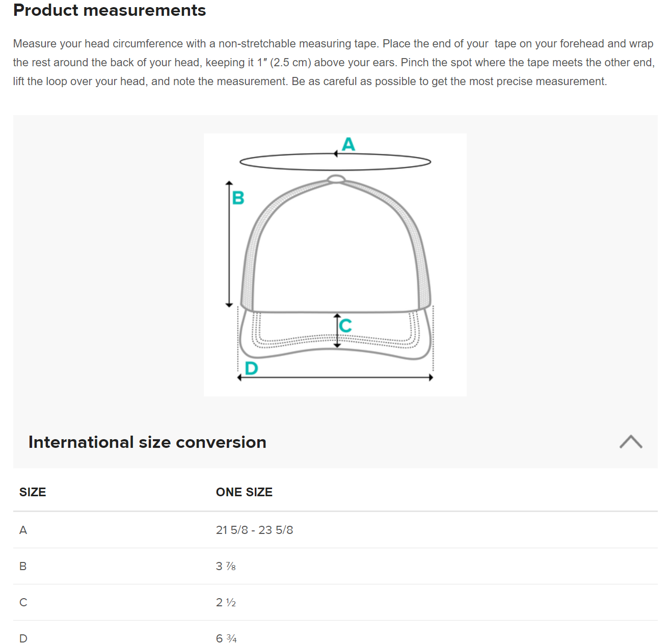Click the teal letter D below cap
670x644 pixels.
pyautogui.click(x=252, y=368)
